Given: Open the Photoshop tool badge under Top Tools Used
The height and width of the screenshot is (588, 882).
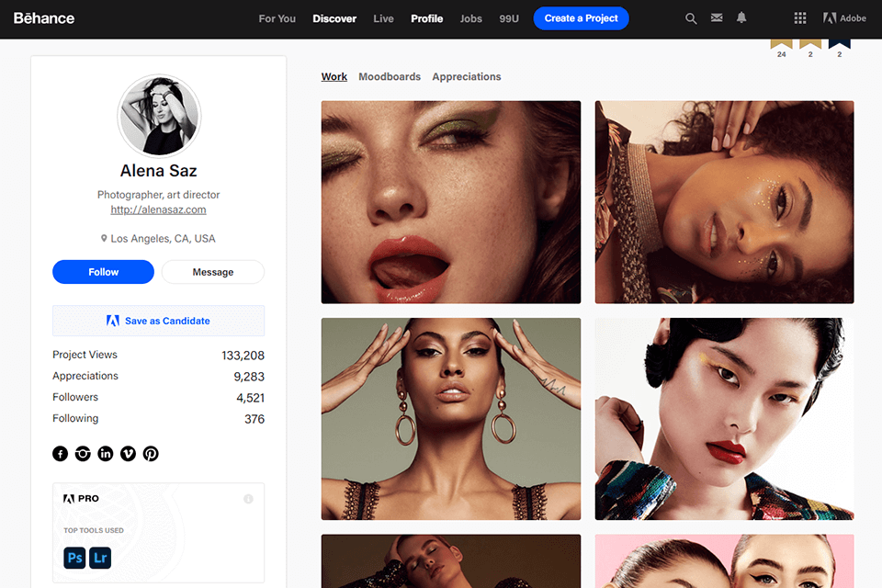Looking at the screenshot, I should coord(74,558).
